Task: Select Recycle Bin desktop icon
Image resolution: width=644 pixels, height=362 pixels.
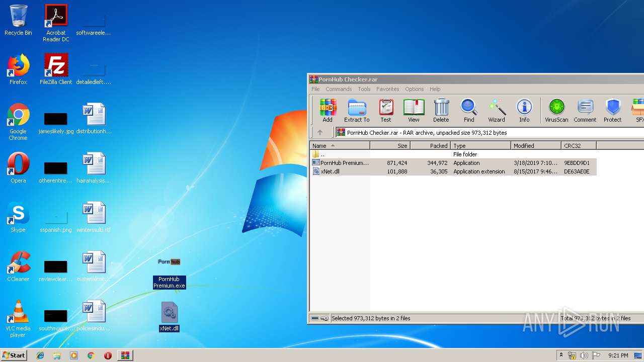Action: coord(18,21)
